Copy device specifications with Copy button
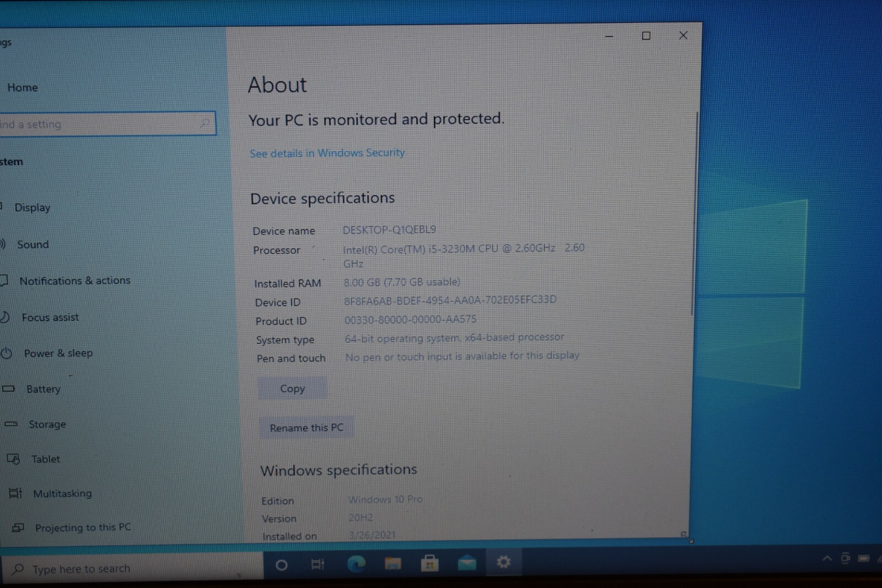Screen dimensions: 882x588 tap(292, 389)
